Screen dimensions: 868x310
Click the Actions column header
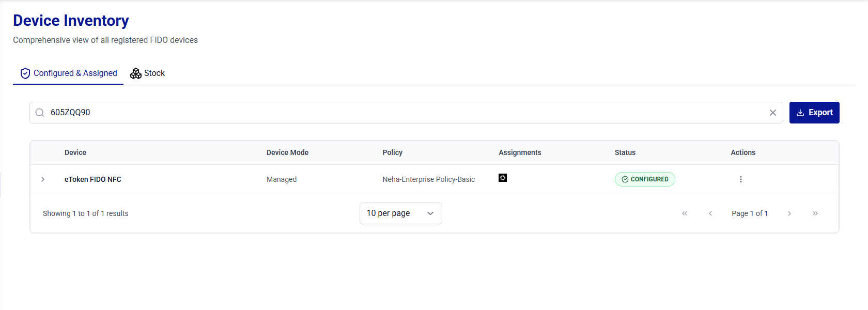coord(743,152)
